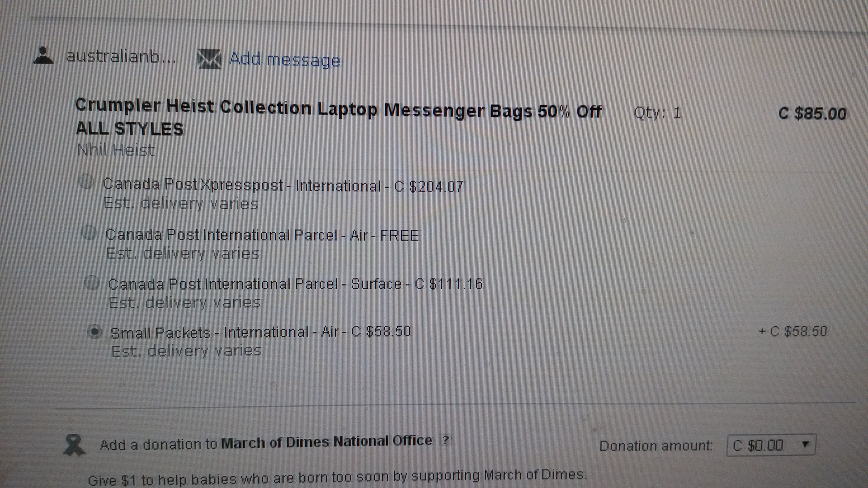
Task: Select Small Packets International Air radio button
Action: click(x=94, y=332)
